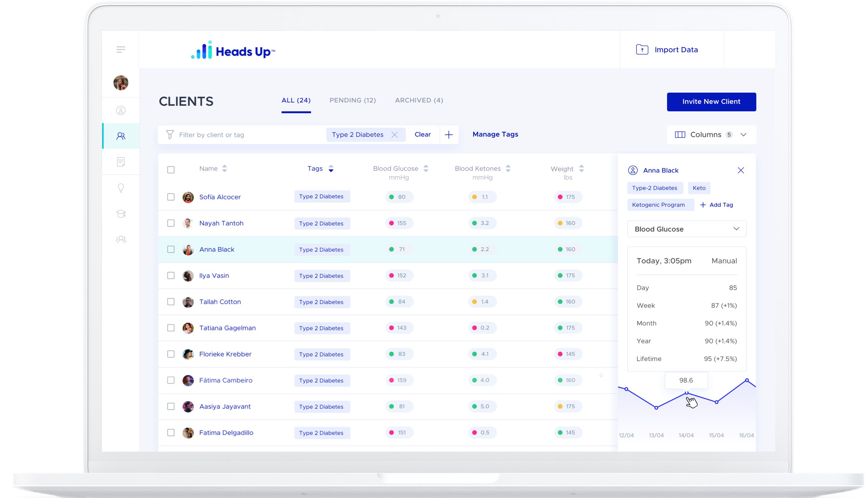Check the box for Ilya Vasin

(171, 276)
